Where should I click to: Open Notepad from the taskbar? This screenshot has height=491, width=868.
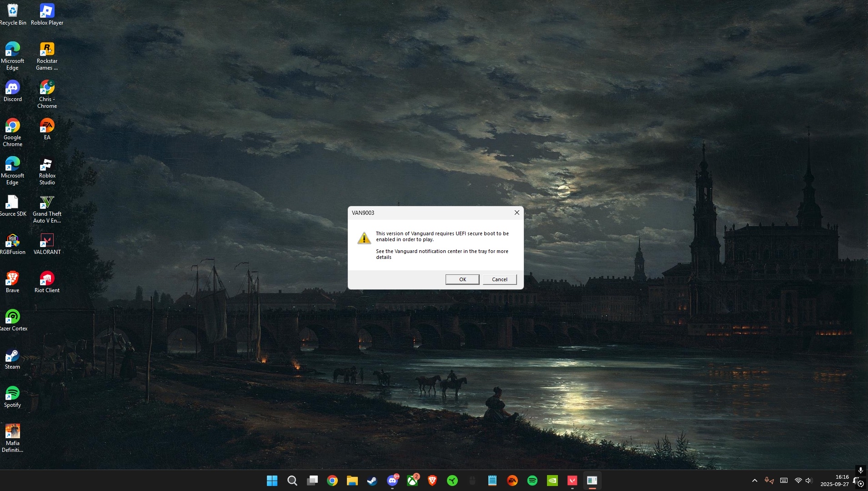pos(492,481)
